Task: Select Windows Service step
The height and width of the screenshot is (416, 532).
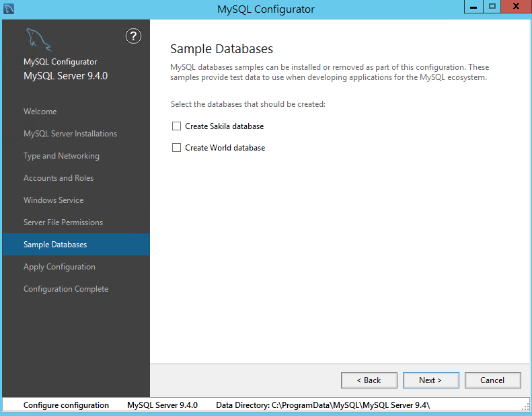Action: (x=54, y=200)
